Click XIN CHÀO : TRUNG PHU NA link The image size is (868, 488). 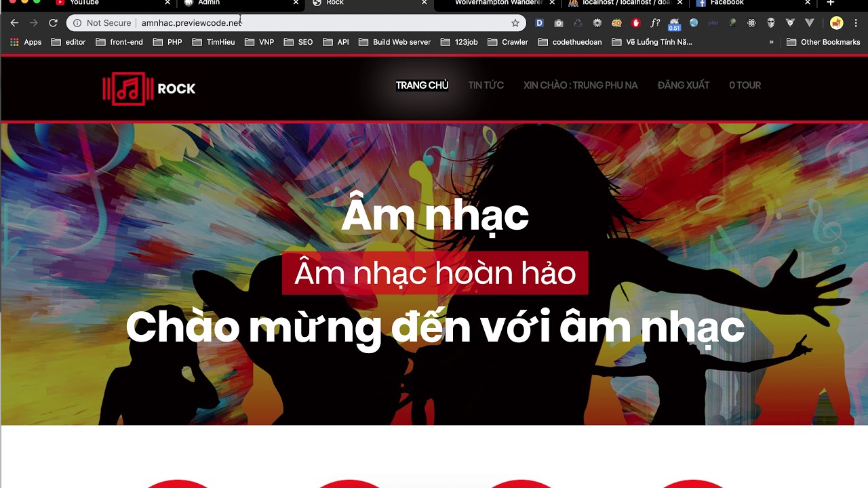coord(580,85)
